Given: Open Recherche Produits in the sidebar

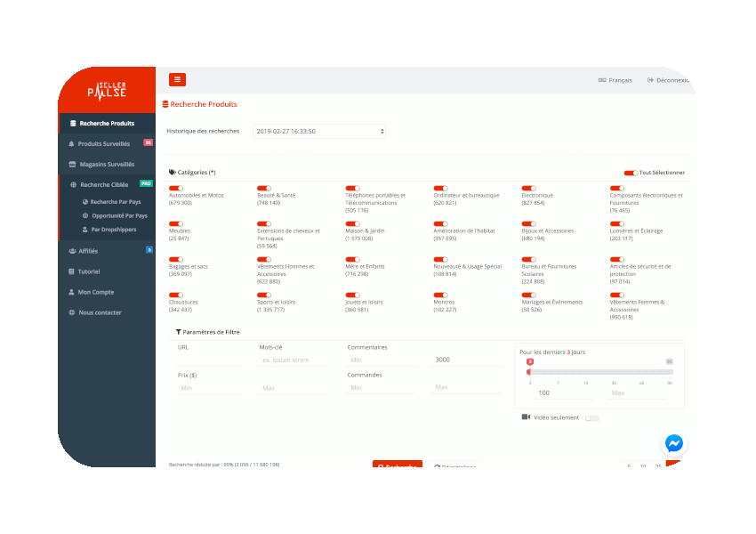Looking at the screenshot, I should coord(107,124).
